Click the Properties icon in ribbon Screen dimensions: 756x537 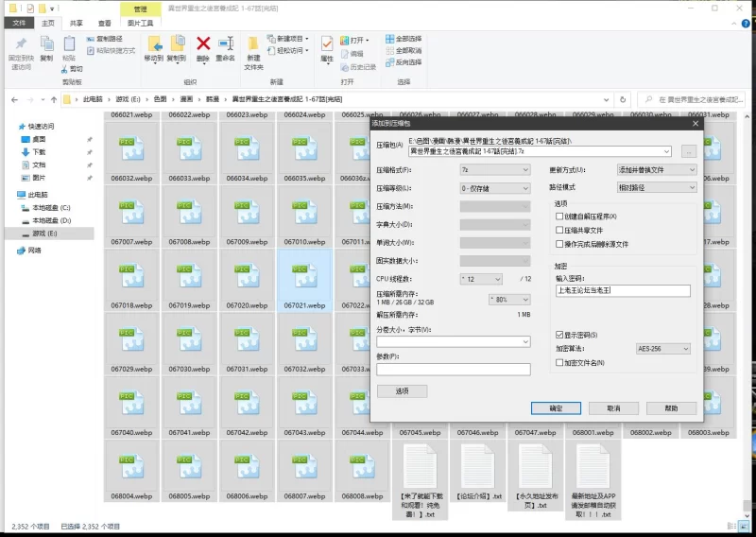(x=327, y=44)
